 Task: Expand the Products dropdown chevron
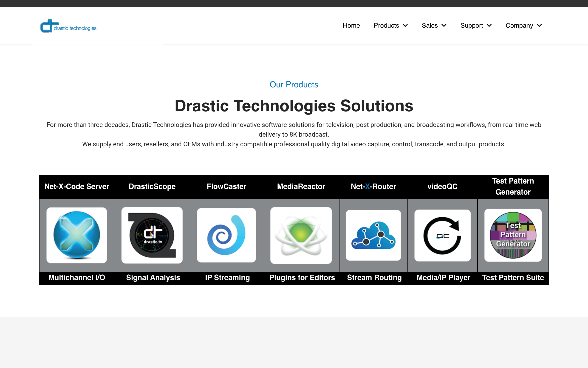(x=405, y=26)
